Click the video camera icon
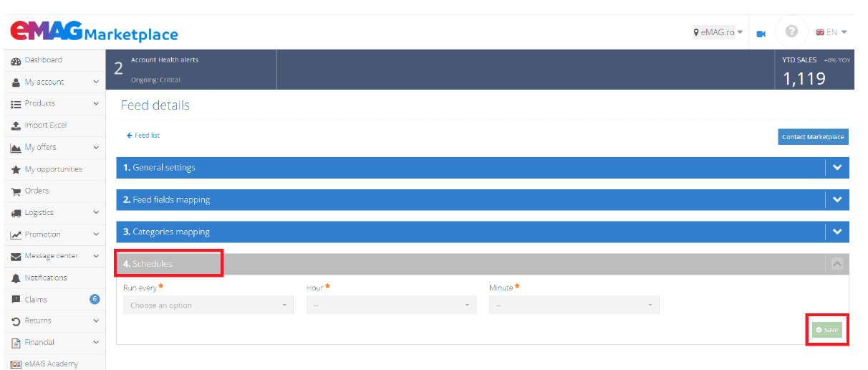This screenshot has height=370, width=868. click(x=761, y=34)
